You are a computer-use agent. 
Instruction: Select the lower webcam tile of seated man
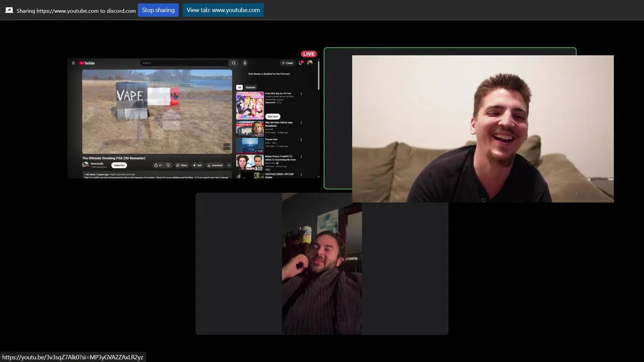point(322,263)
